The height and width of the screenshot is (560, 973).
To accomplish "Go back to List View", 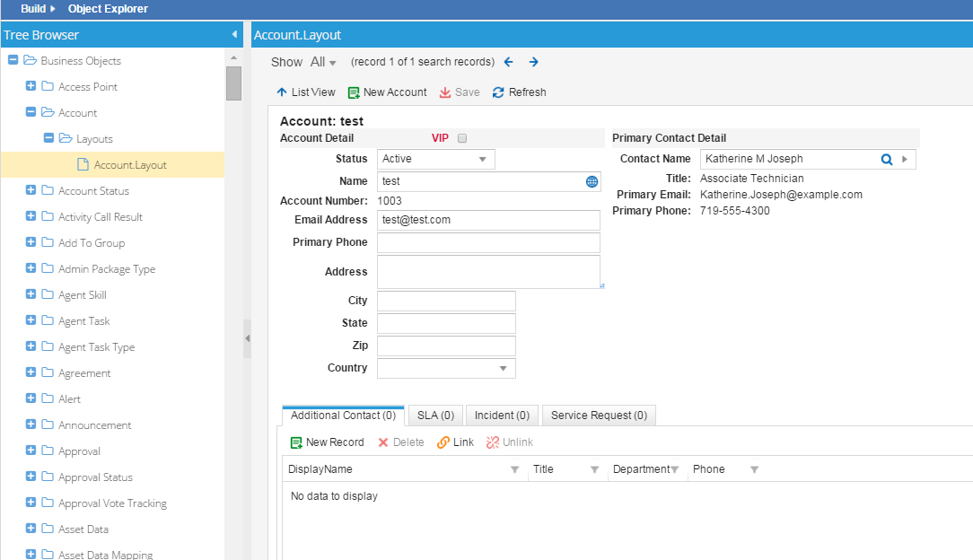I will click(x=305, y=92).
